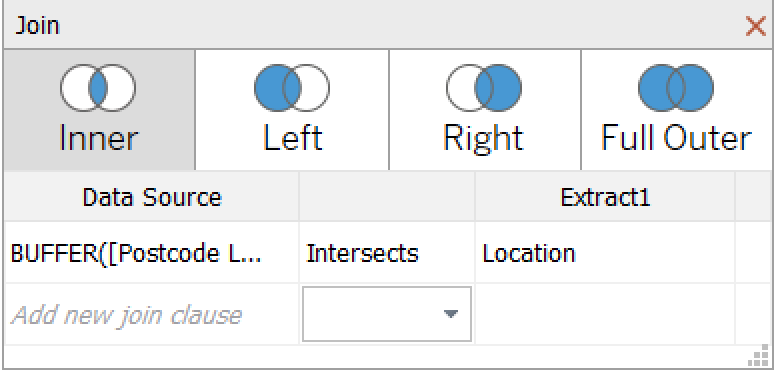Switch to the Full Outer join Venn icon
Viewport: 774px width, 372px height.
[676, 88]
